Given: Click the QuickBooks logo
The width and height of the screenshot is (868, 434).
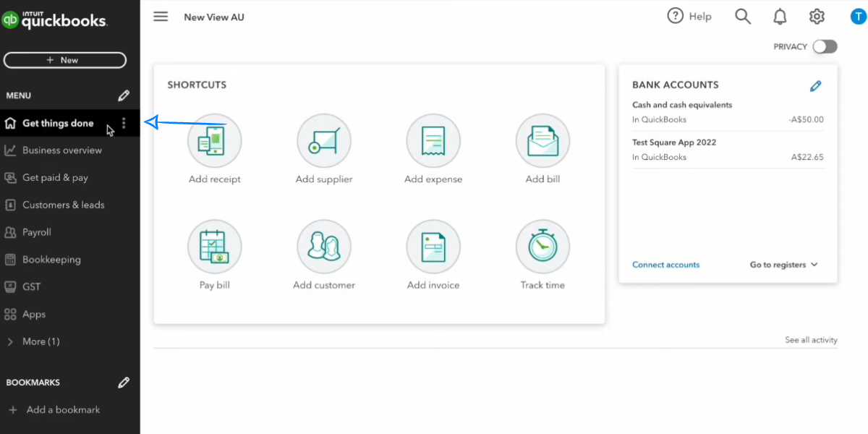Looking at the screenshot, I should point(54,20).
